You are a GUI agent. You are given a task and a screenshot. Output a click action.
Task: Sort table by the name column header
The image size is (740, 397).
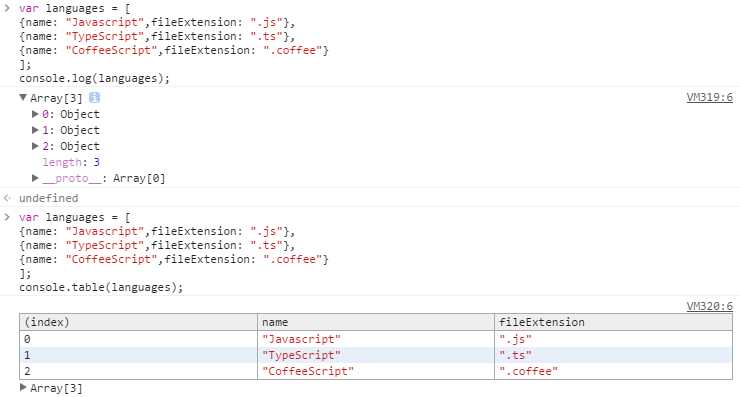376,322
